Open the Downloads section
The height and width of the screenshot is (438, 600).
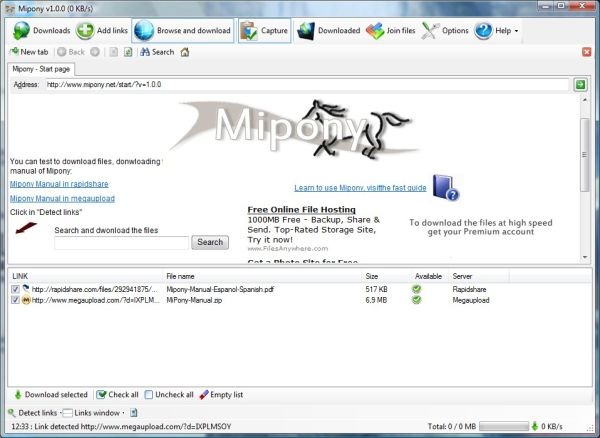41,31
